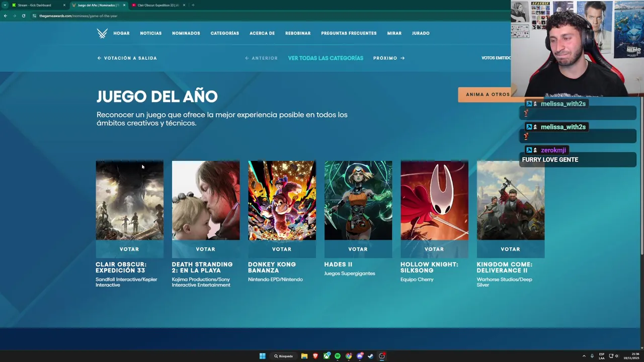Open Discord from taskbar
The width and height of the screenshot is (644, 362).
pos(360,356)
